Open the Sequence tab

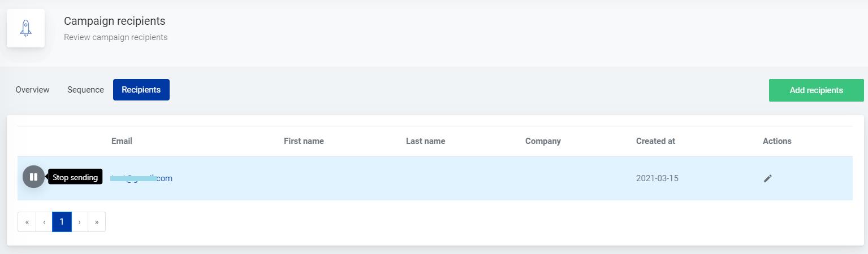pyautogui.click(x=85, y=90)
